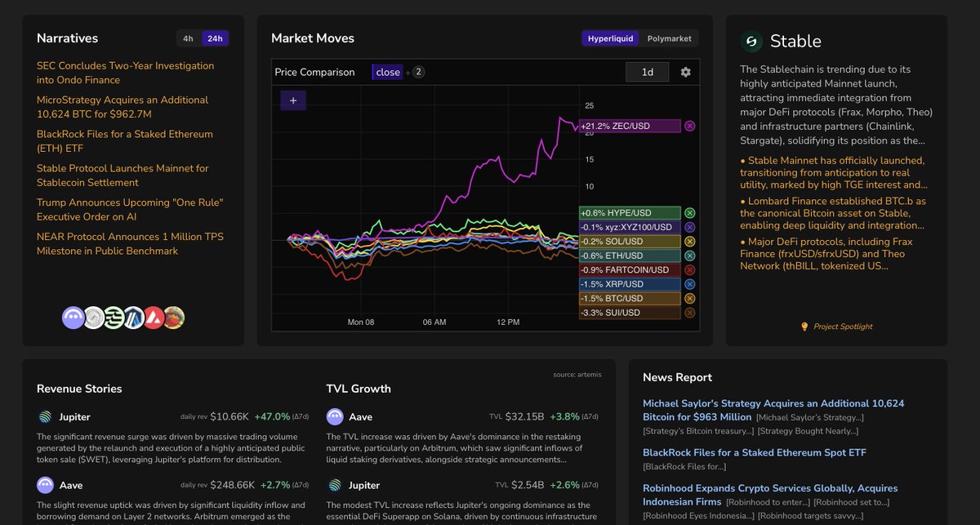Screen dimensions: 980x525
Task: Remove SUI/USD series with its X icon
Action: point(690,313)
